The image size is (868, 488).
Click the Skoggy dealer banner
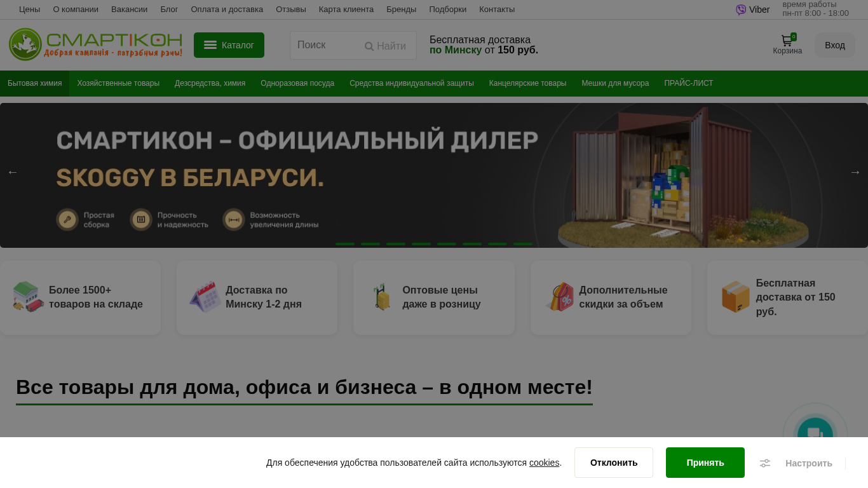(x=434, y=175)
